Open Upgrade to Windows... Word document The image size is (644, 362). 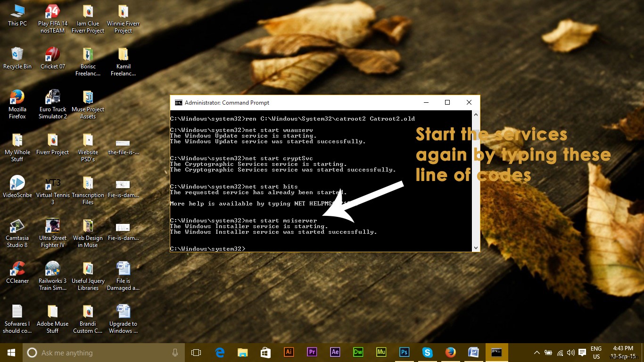pos(123,319)
